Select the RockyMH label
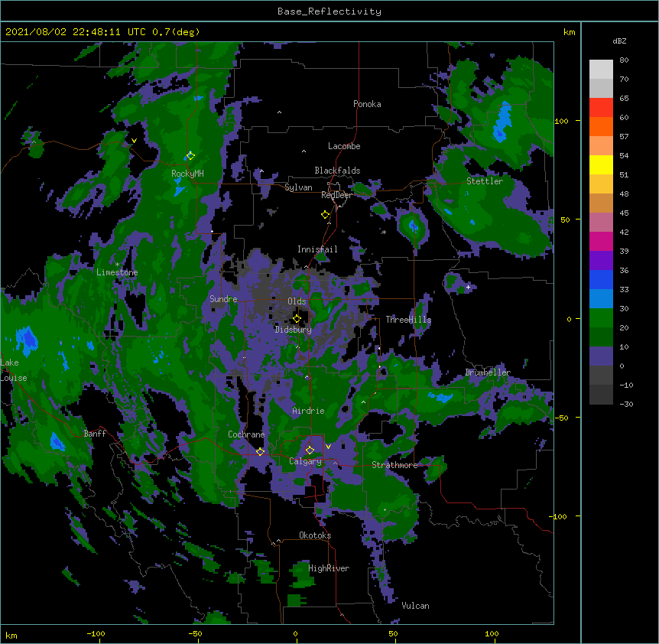This screenshot has height=644, width=659. [187, 174]
